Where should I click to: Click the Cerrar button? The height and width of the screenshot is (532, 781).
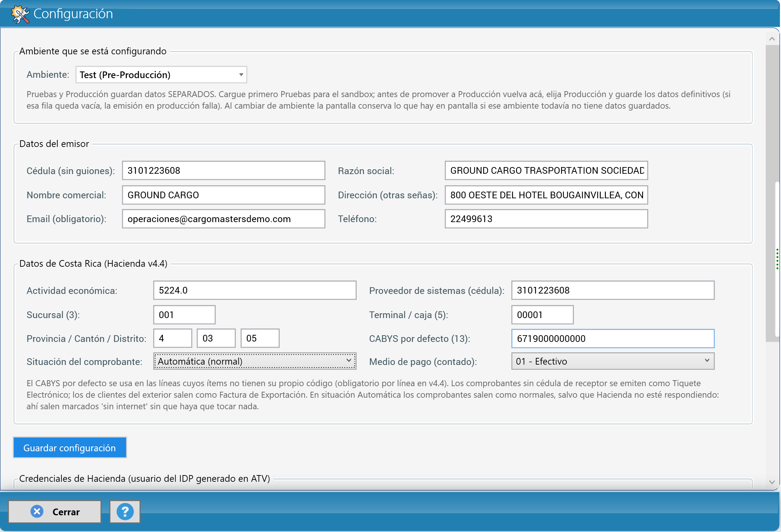click(x=55, y=512)
